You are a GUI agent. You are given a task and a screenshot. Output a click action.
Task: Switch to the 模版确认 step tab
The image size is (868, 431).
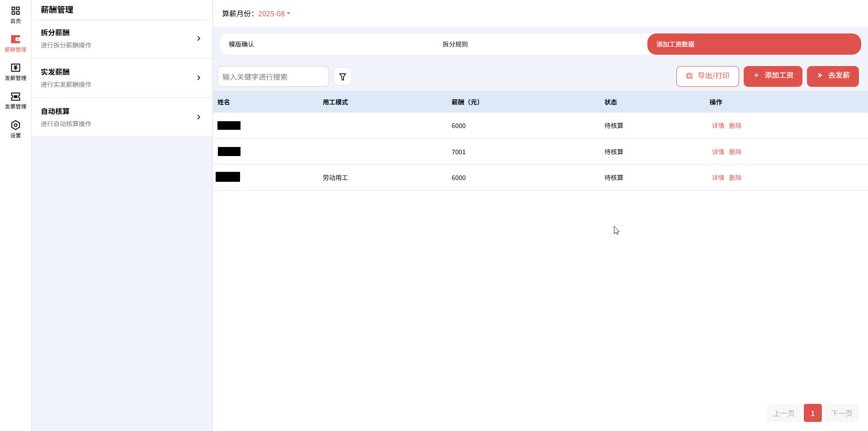coord(241,44)
